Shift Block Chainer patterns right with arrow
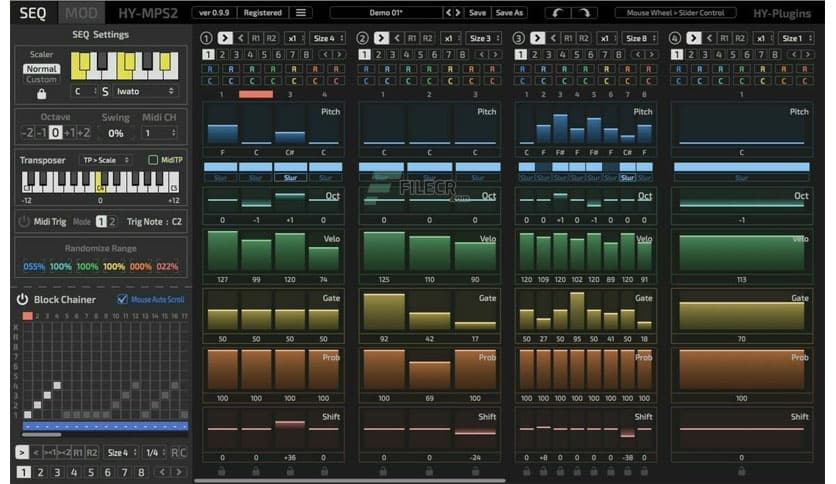The height and width of the screenshot is (484, 836). click(179, 472)
